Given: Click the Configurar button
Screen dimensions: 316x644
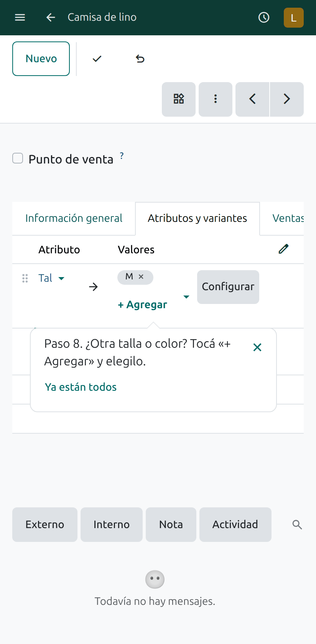Looking at the screenshot, I should pos(228,287).
